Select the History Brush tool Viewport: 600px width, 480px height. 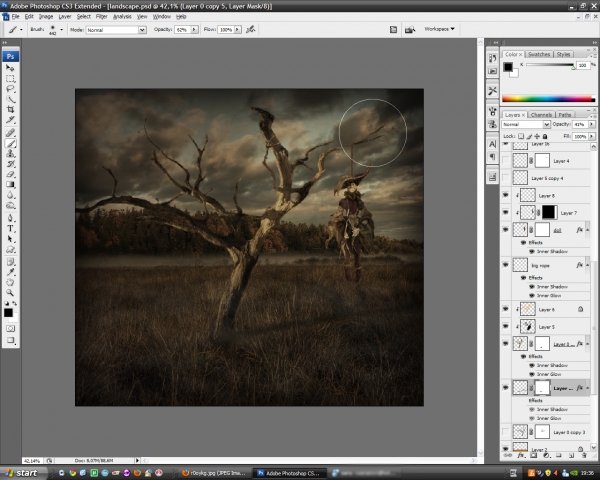(x=10, y=164)
